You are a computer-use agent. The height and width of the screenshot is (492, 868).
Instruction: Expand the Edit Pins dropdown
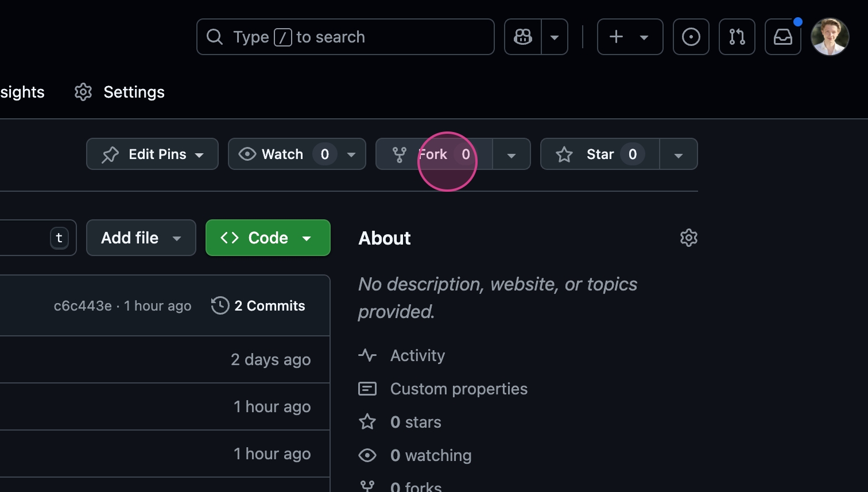tap(152, 154)
